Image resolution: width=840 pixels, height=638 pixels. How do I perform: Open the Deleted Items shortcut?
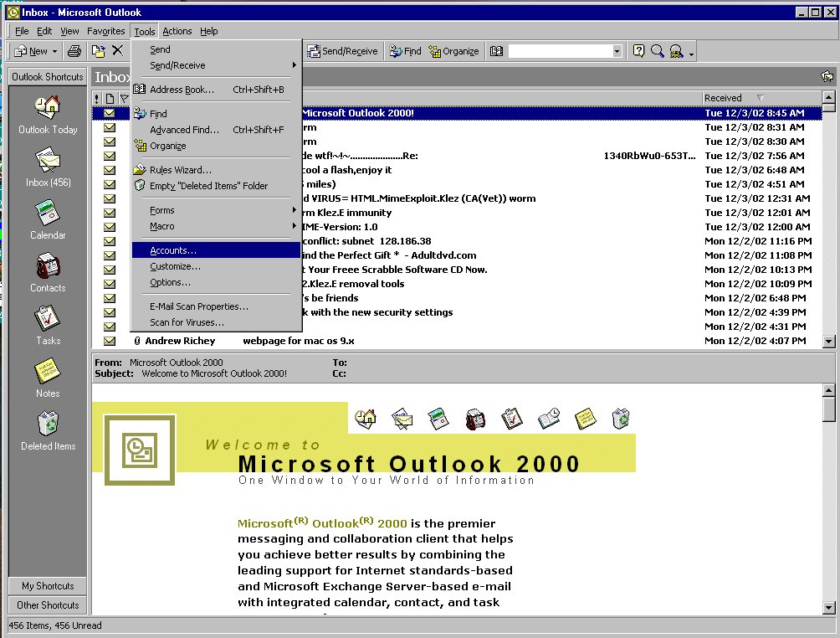pos(48,431)
